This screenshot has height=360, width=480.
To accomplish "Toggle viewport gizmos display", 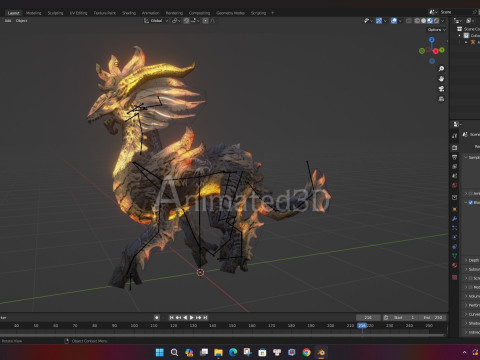I will tap(379, 21).
